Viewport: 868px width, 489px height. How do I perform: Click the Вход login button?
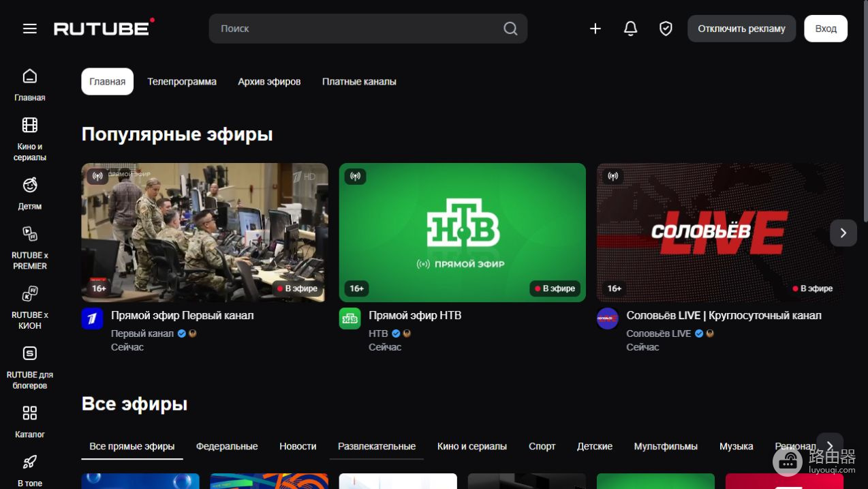[826, 29]
